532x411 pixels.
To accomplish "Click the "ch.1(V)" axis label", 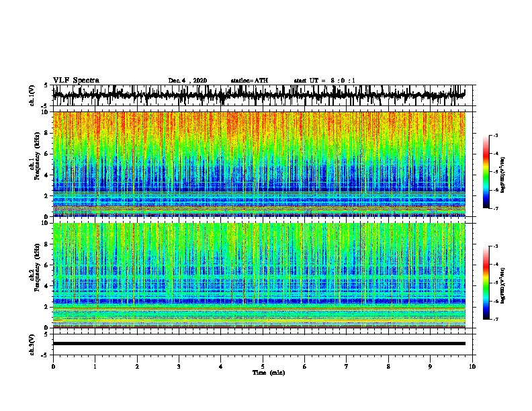I will [32, 95].
